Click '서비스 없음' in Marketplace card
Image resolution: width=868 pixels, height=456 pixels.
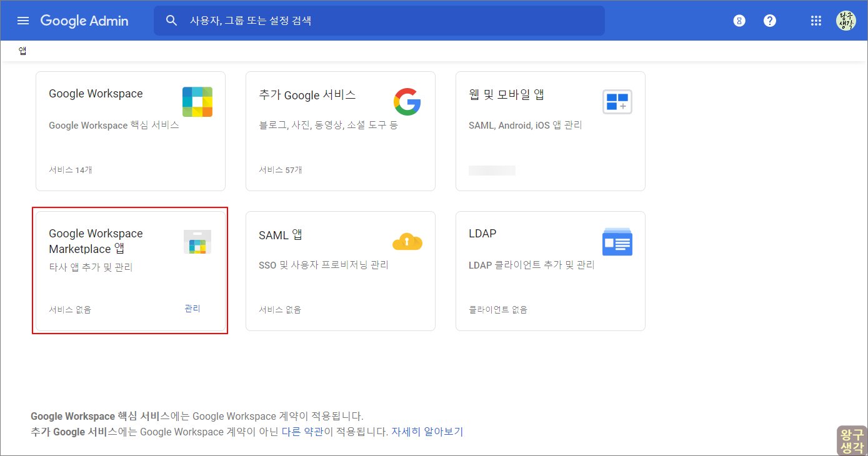tap(70, 309)
